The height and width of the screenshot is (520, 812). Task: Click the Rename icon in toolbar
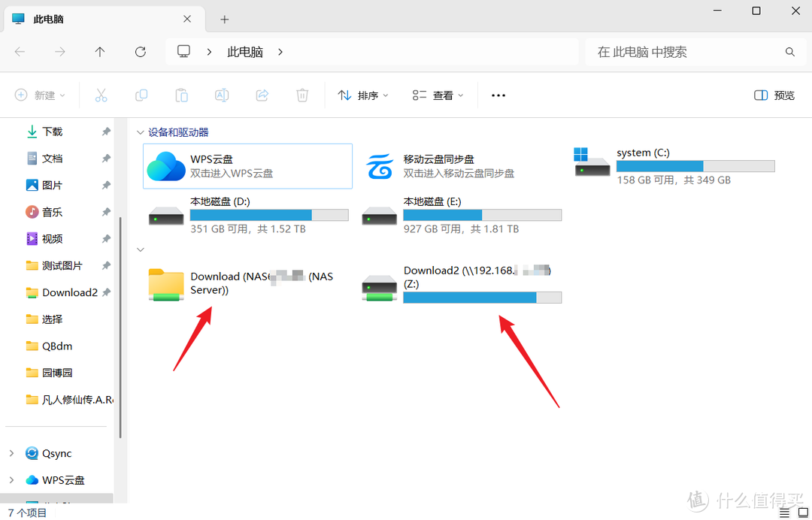pyautogui.click(x=222, y=95)
